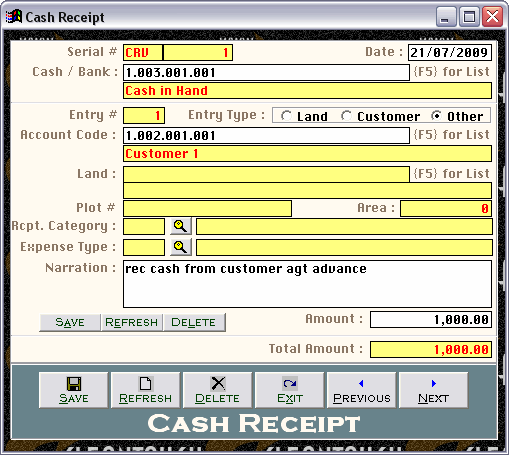Click into the Account Code field
Image resolution: width=509 pixels, height=455 pixels.
click(266, 136)
